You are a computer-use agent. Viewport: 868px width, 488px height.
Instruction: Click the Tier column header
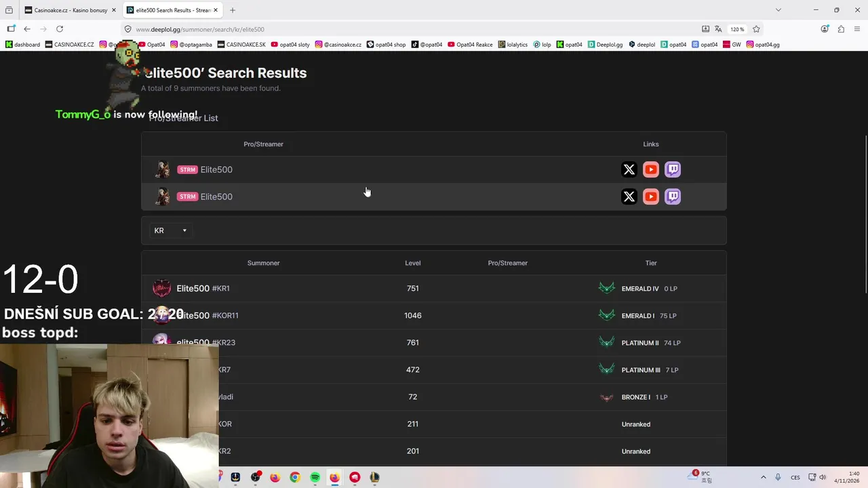651,263
